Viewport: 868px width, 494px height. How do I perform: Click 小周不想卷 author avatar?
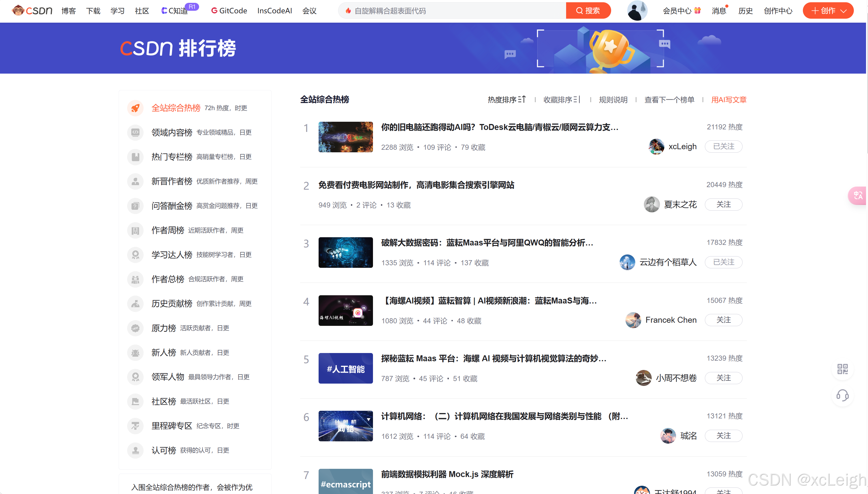pos(643,378)
